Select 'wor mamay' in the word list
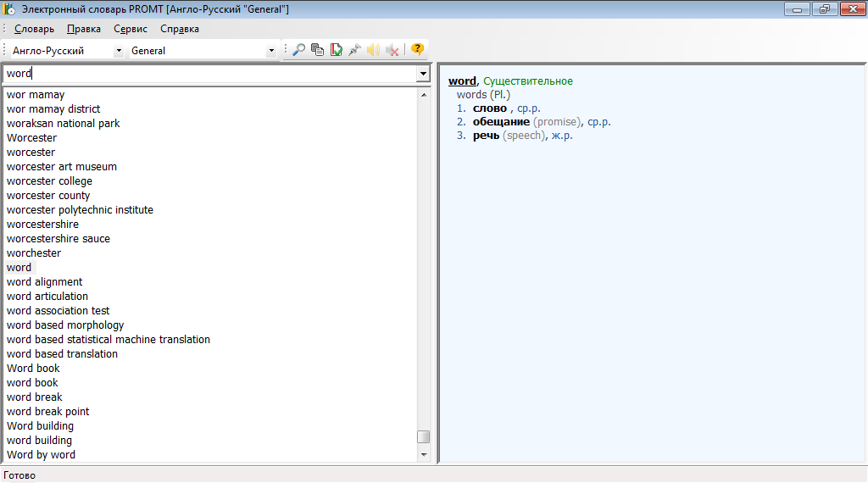The image size is (868, 483). (36, 95)
